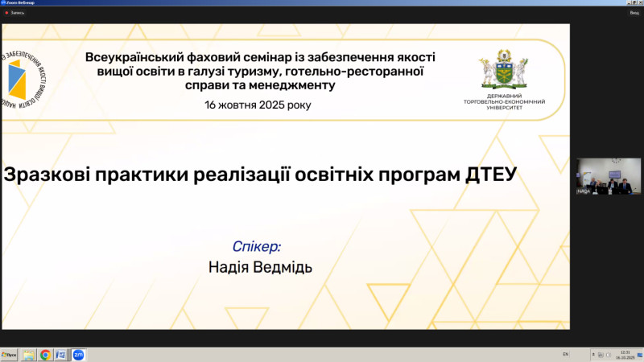Screen dimensions: 644x362
Task: Switch to Word document in taskbar
Action: pos(62,354)
